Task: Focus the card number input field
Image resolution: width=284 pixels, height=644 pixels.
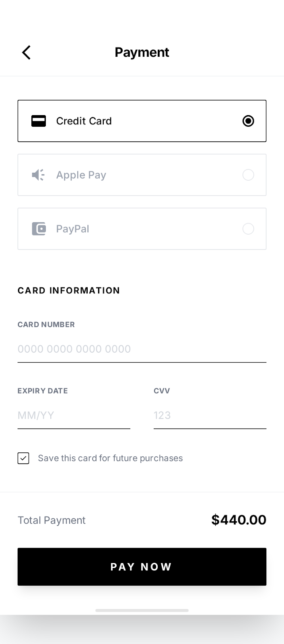Action: (142, 349)
